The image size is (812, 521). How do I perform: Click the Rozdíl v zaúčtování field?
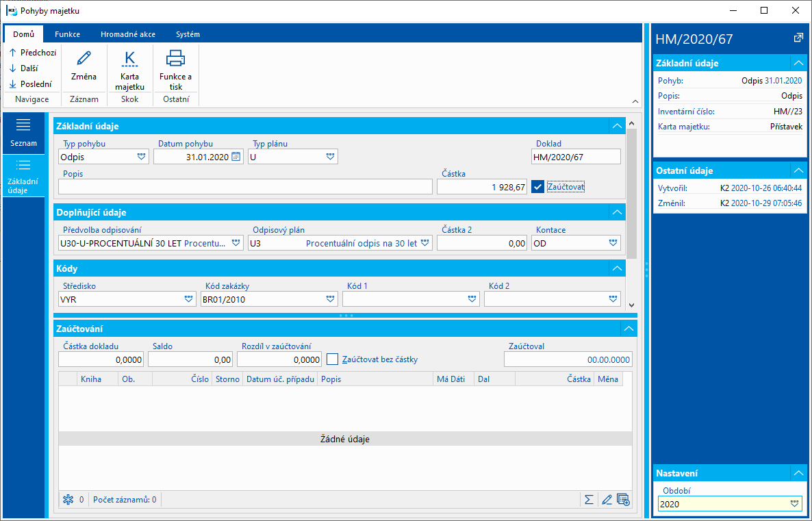coord(279,359)
